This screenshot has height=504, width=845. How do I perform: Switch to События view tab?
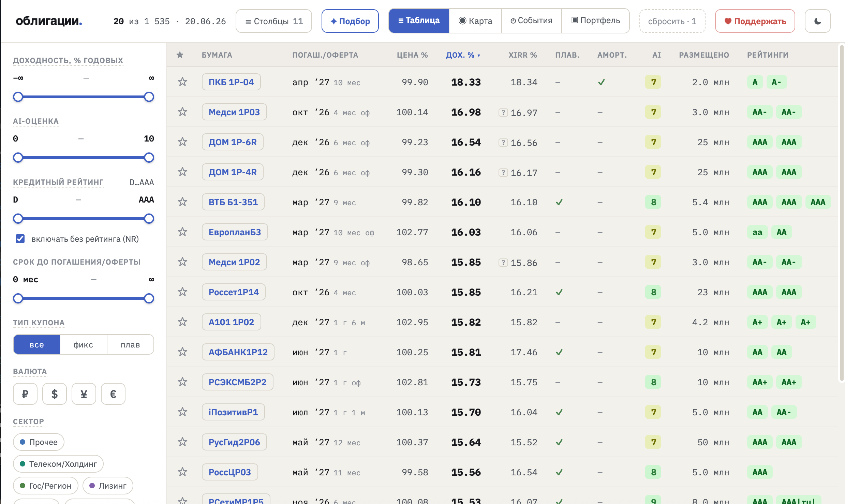click(531, 21)
